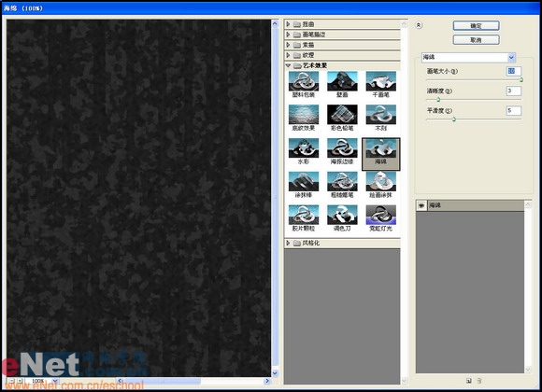Click the sponge filter preview image
Viewport: 542px width, 392px height.
click(x=138, y=198)
